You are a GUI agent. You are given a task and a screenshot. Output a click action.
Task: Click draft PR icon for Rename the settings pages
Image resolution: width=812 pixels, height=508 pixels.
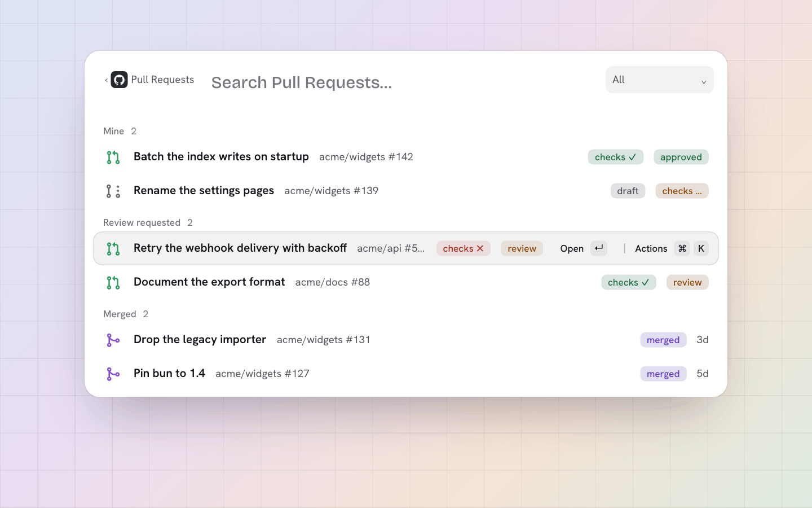point(113,191)
